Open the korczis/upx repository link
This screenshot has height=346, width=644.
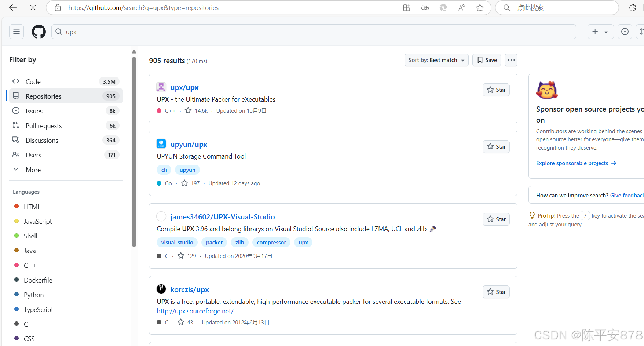click(x=190, y=289)
